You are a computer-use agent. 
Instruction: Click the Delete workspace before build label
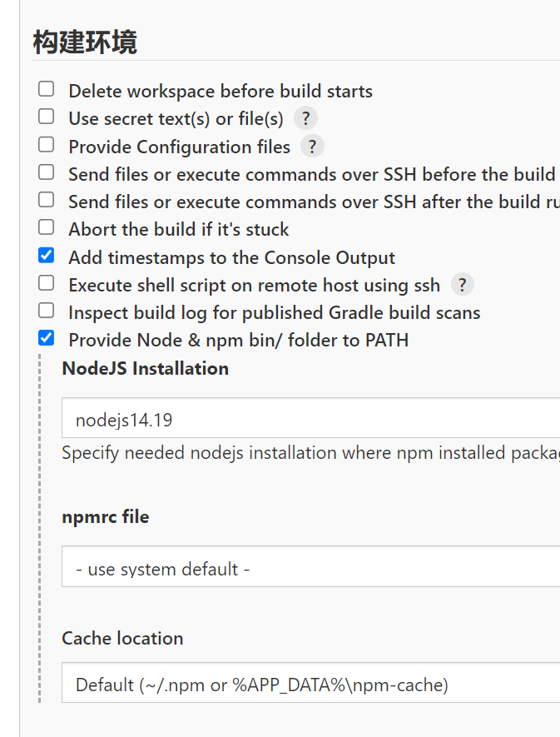[x=220, y=92]
